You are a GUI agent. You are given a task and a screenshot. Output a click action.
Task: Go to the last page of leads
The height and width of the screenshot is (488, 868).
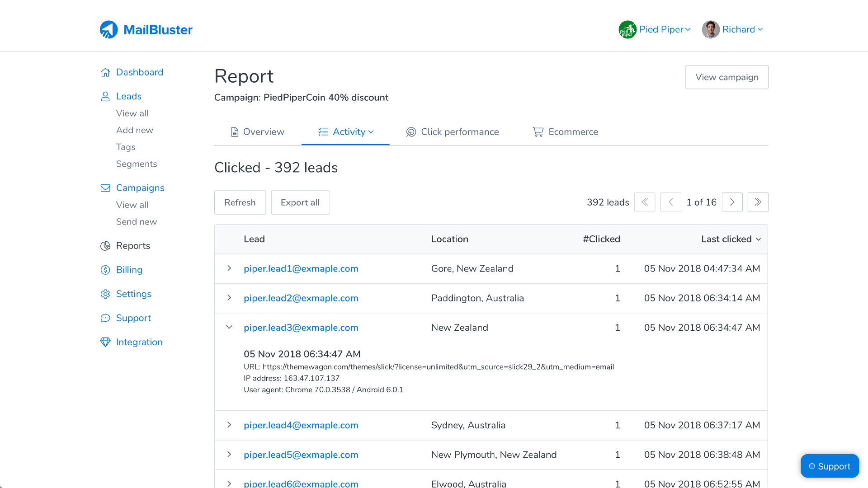click(758, 202)
